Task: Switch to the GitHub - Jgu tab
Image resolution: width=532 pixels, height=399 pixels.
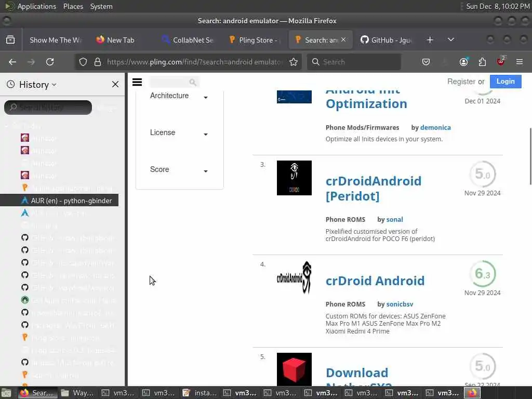Action: 386,40
